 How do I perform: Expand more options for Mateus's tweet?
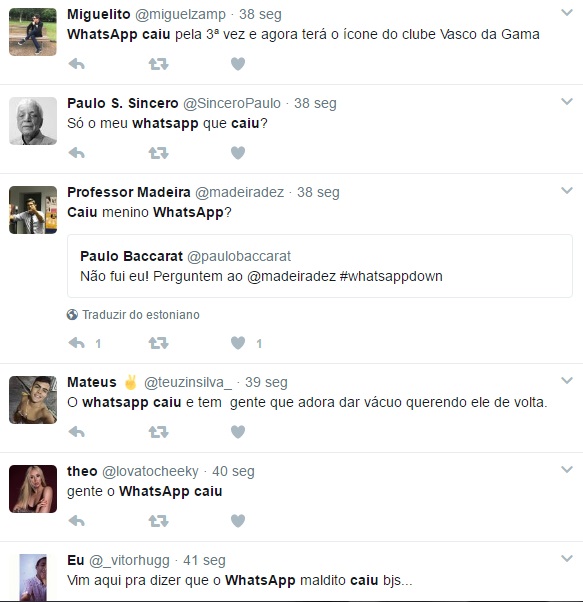pos(567,380)
